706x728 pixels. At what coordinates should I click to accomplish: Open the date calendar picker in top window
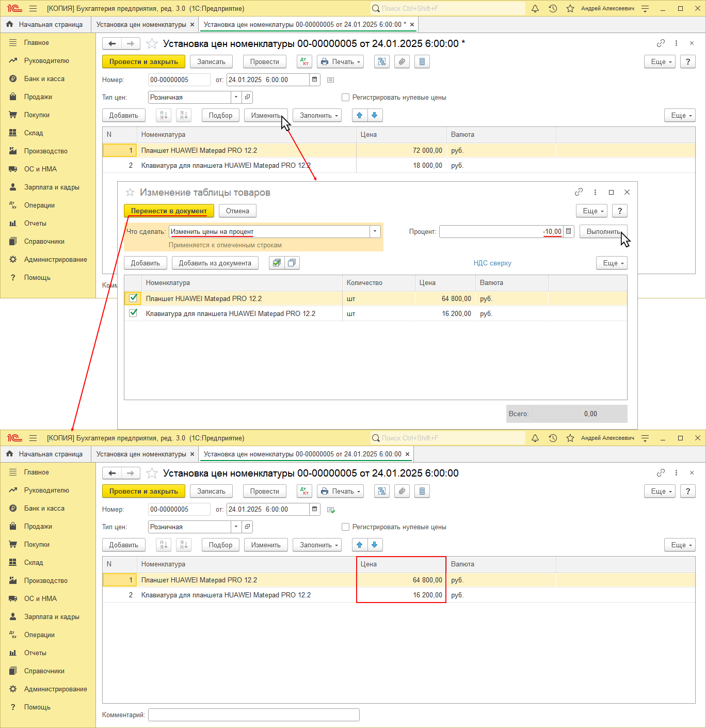[x=315, y=80]
